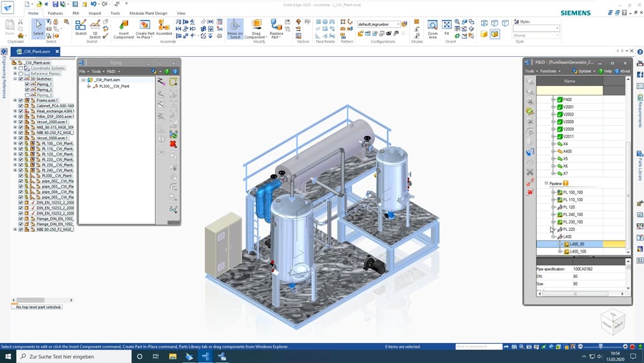Image resolution: width=644 pixels, height=363 pixels.
Task: Select the Sketch tool in the ribbon
Action: click(80, 28)
